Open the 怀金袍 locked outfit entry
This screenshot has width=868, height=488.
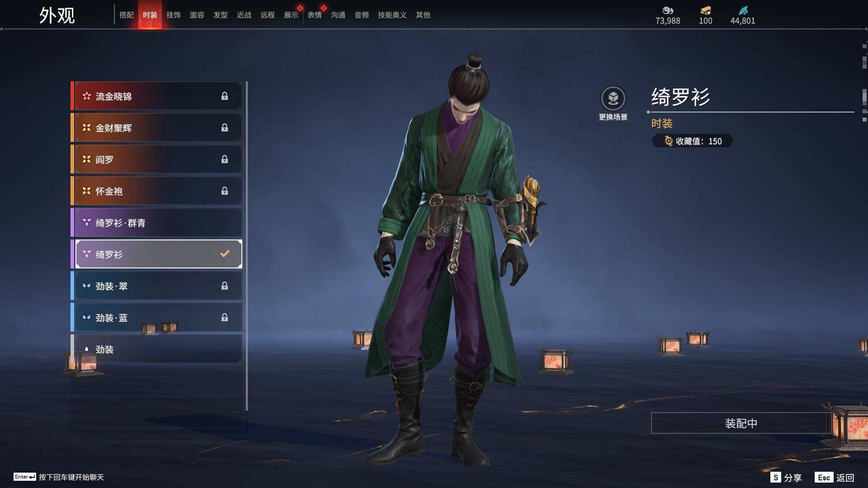[156, 191]
